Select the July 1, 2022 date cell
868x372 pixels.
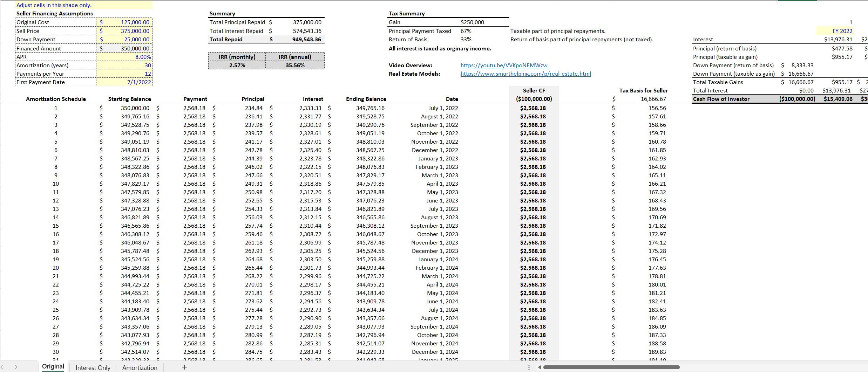[x=443, y=108]
